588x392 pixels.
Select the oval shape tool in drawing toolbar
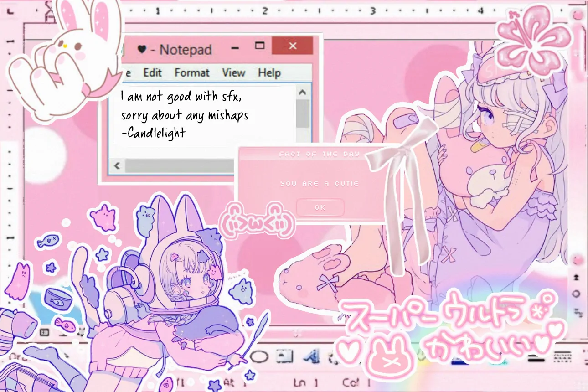pyautogui.click(x=259, y=357)
